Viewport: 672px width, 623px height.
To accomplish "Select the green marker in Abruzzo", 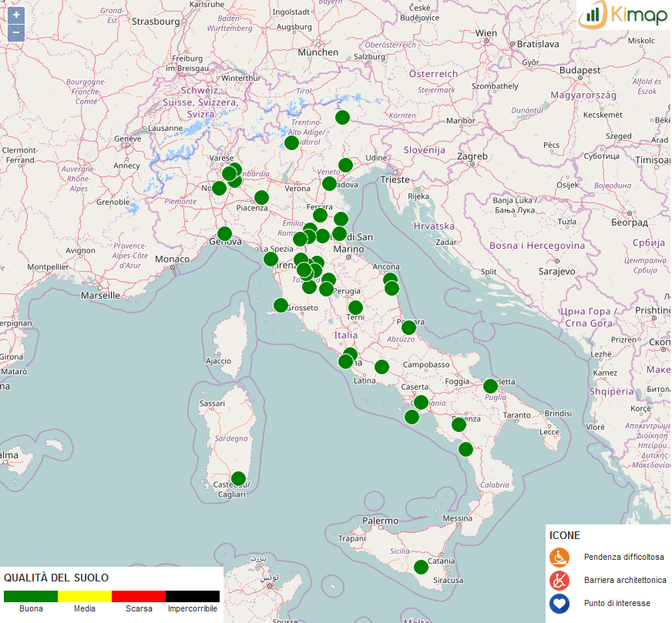I will pos(408,327).
